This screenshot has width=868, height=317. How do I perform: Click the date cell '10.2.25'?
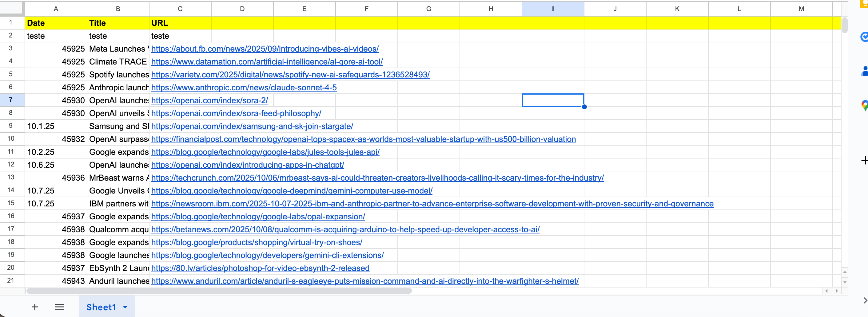(56, 152)
